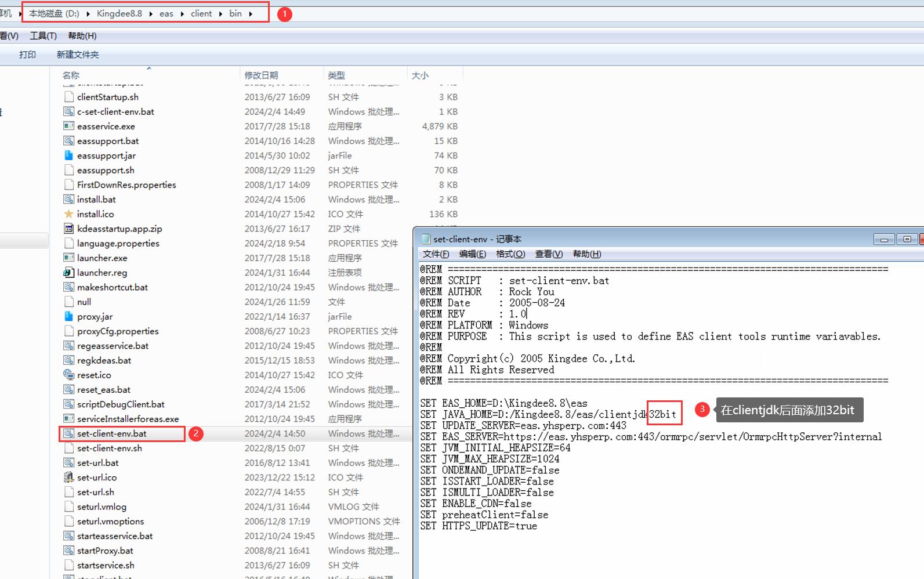Viewport: 924px width, 579px height.
Task: Open Notepad's 查看(V) menu
Action: coord(549,254)
